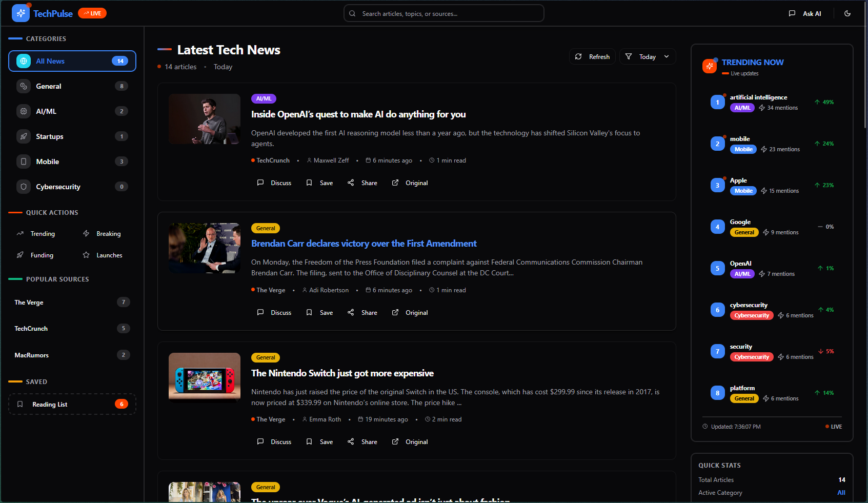The height and width of the screenshot is (503, 868).
Task: Open the Ask AI chat
Action: pos(805,13)
